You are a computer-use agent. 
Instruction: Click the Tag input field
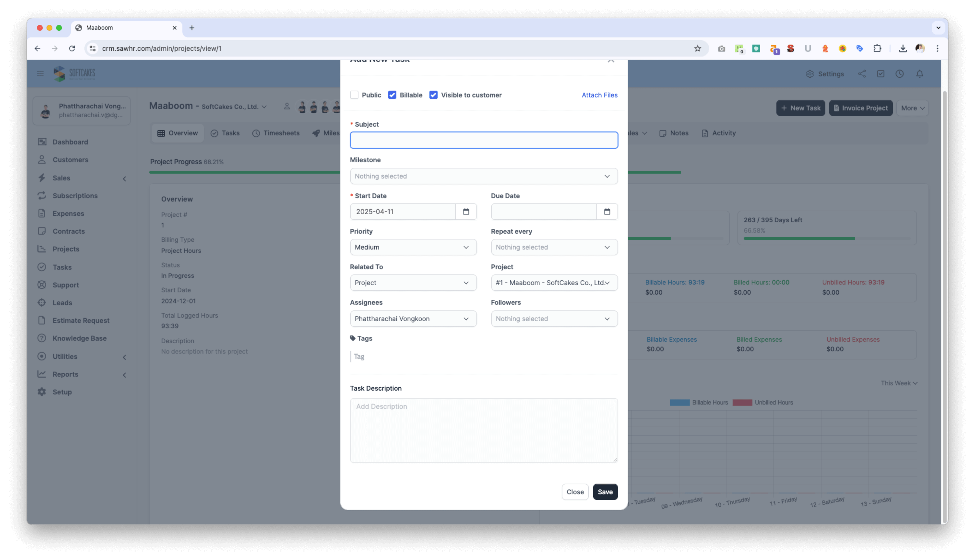pyautogui.click(x=484, y=357)
